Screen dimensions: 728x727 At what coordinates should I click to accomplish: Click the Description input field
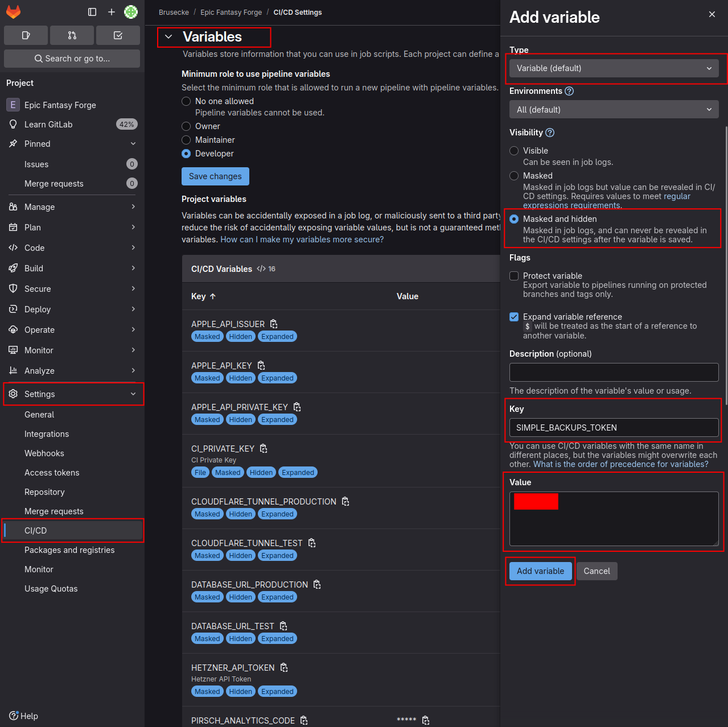pos(614,373)
